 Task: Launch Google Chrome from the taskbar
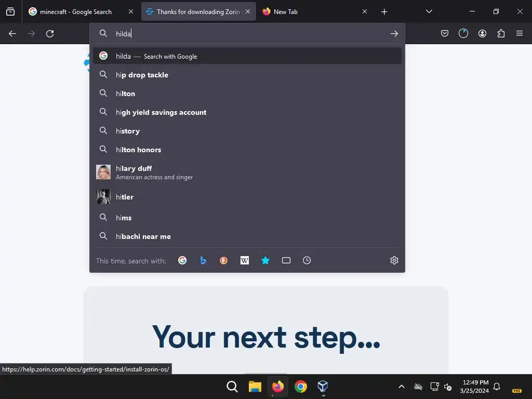click(x=301, y=386)
